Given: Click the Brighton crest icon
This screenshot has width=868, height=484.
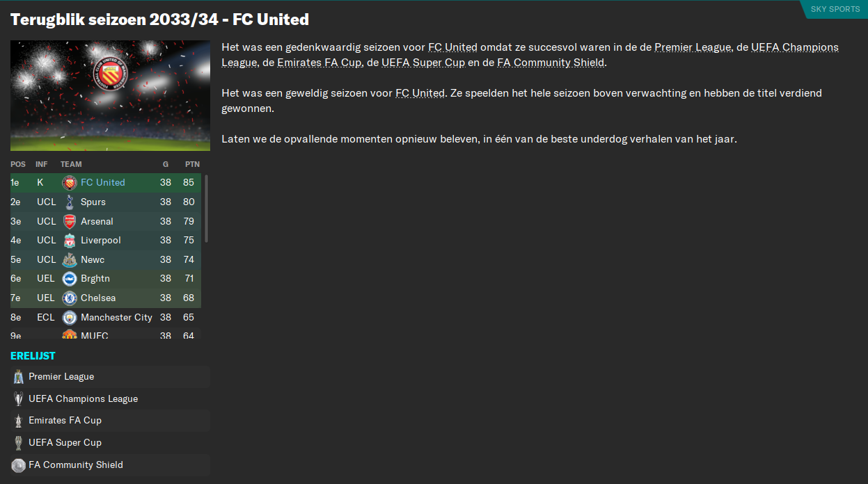Looking at the screenshot, I should pyautogui.click(x=69, y=278).
